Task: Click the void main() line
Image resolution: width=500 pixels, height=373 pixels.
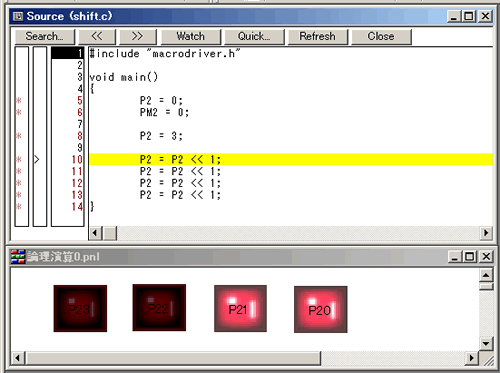Action: 124,77
